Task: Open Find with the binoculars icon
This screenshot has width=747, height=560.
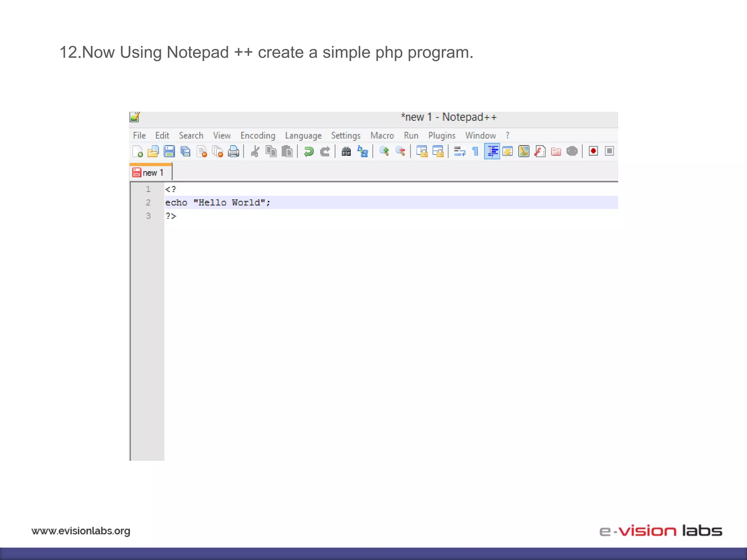Action: coord(346,151)
